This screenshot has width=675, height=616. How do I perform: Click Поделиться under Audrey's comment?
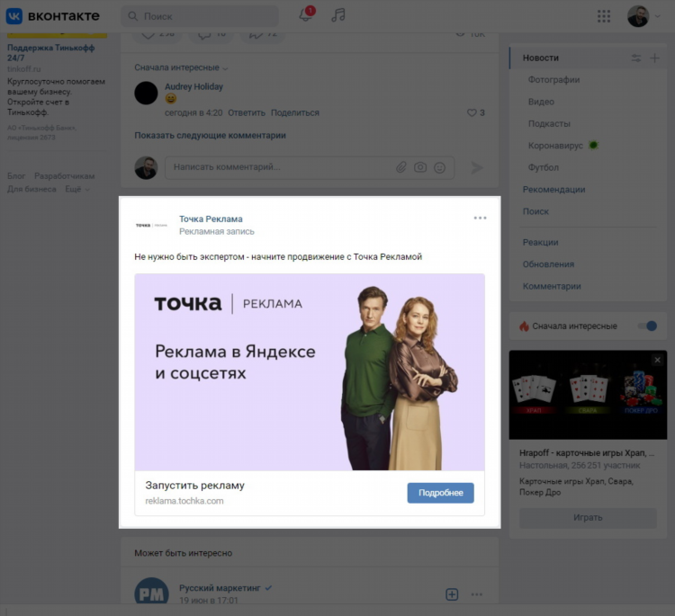pos(295,113)
